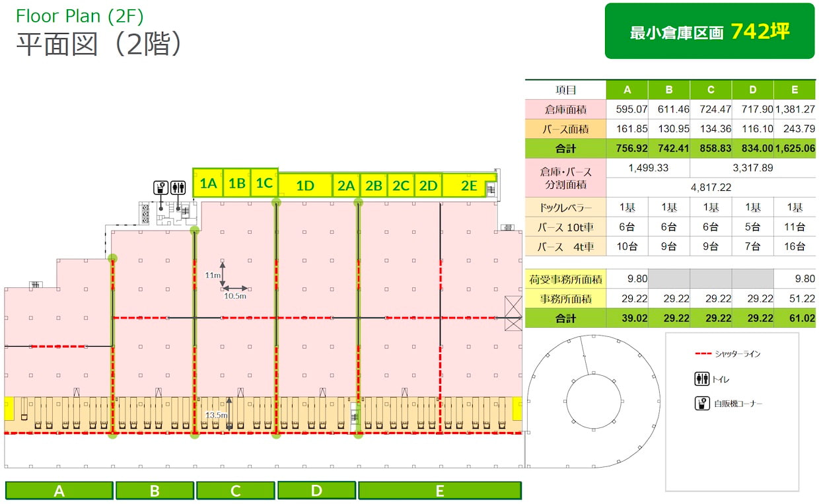Click the crossed-box elevator symbol at right edge
The height and width of the screenshot is (504, 819).
click(513, 308)
